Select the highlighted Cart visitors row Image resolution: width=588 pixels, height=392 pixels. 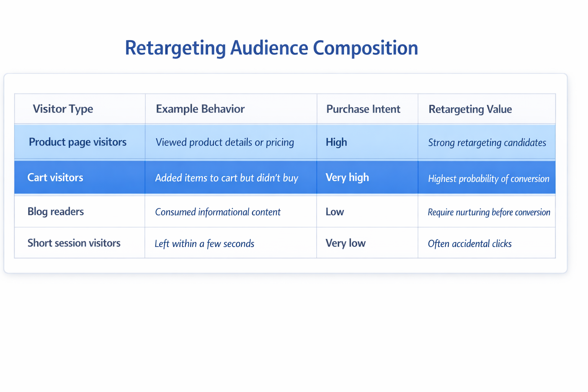[55, 177]
